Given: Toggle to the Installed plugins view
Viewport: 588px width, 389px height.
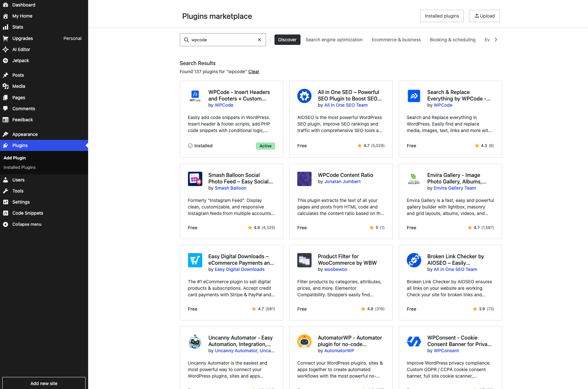Looking at the screenshot, I should point(442,16).
